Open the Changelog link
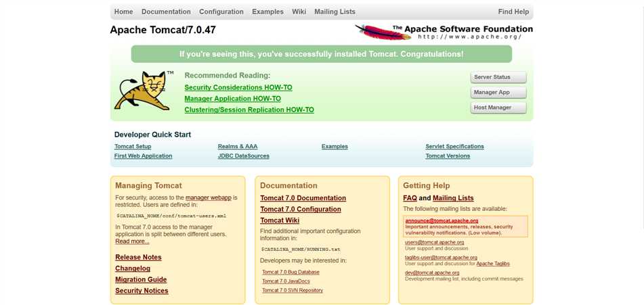Screen dimensions: 644x305 tap(133, 268)
